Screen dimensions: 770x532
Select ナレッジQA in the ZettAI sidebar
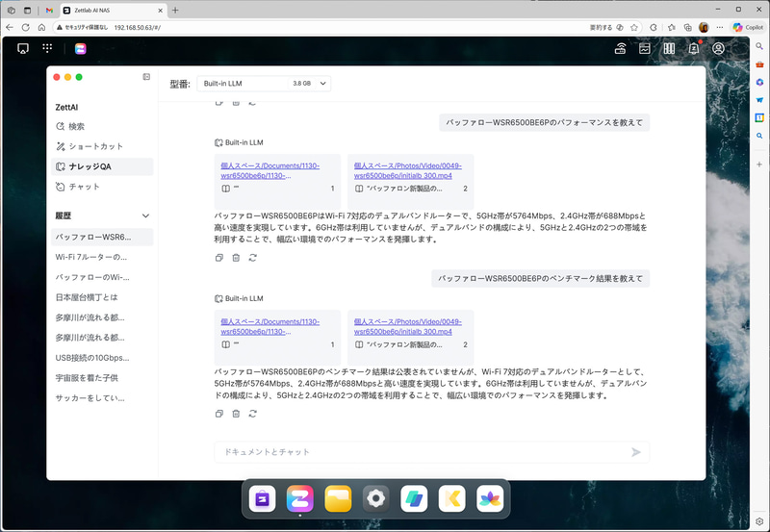[x=102, y=166]
